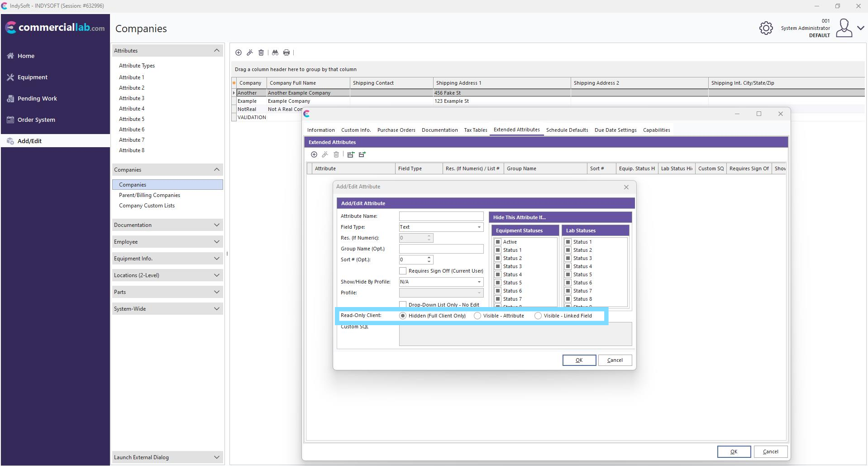The image size is (868, 466).
Task: Collapse the Attributes panel
Action: click(x=216, y=50)
